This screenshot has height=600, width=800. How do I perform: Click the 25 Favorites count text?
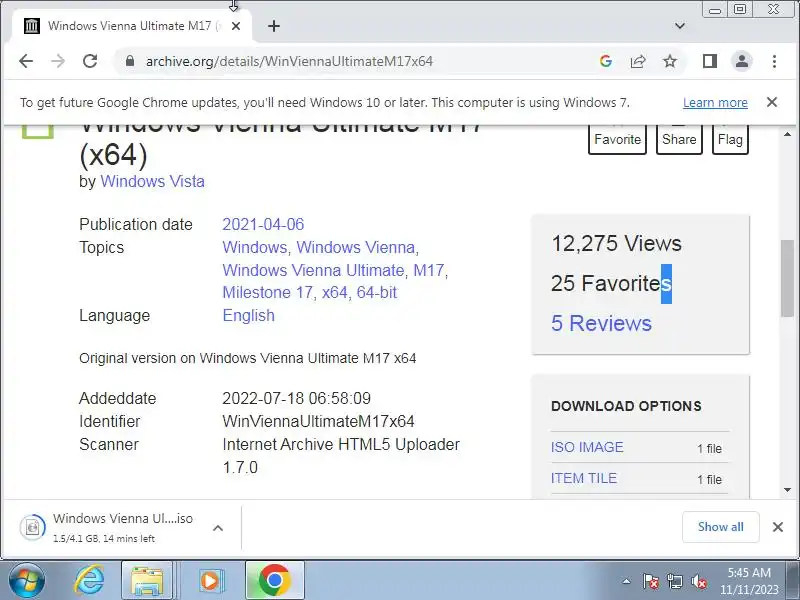click(x=611, y=283)
